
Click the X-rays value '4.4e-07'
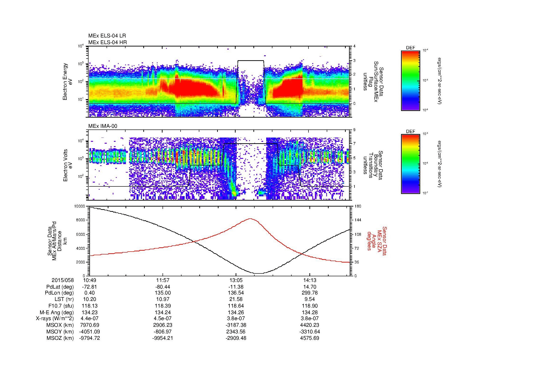click(89, 318)
